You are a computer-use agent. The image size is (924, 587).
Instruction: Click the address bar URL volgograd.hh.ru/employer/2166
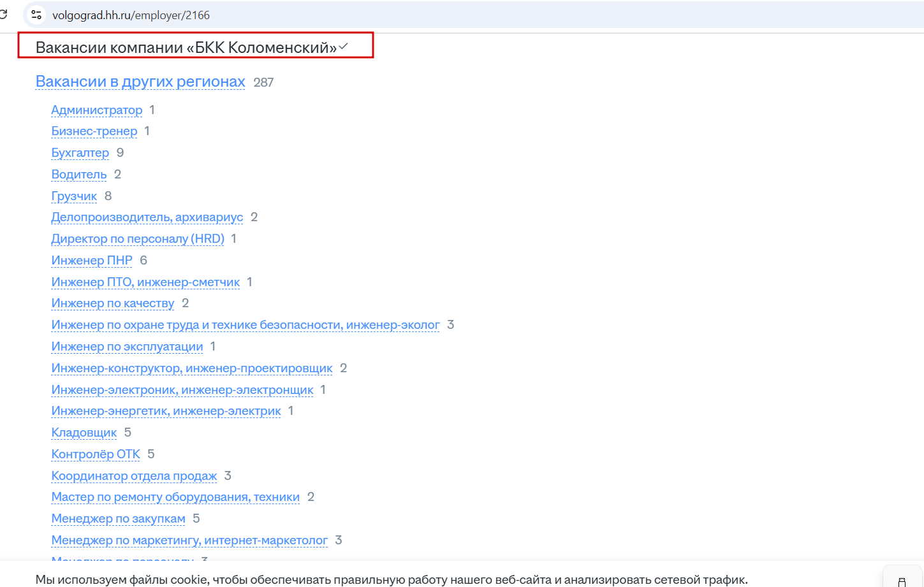coord(131,15)
